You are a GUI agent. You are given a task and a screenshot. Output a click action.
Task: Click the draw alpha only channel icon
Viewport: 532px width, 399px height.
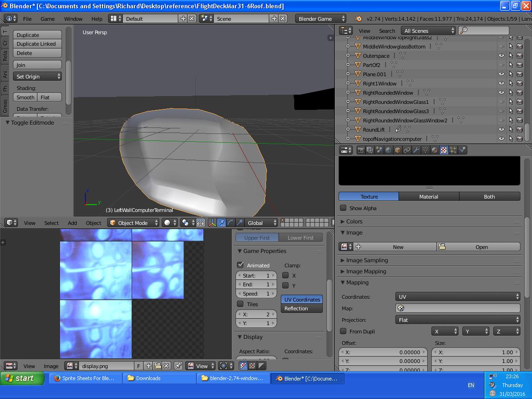point(261,366)
